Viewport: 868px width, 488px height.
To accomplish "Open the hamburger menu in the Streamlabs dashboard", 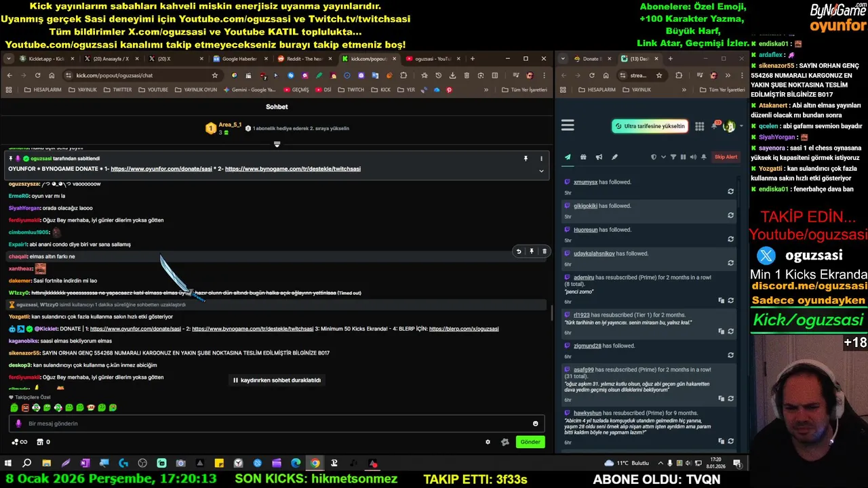I will (x=568, y=125).
